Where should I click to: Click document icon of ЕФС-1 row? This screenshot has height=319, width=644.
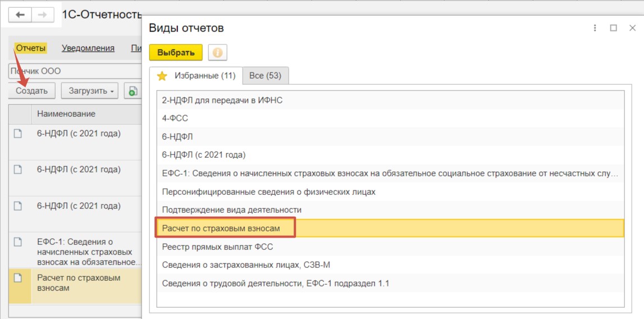[17, 241]
